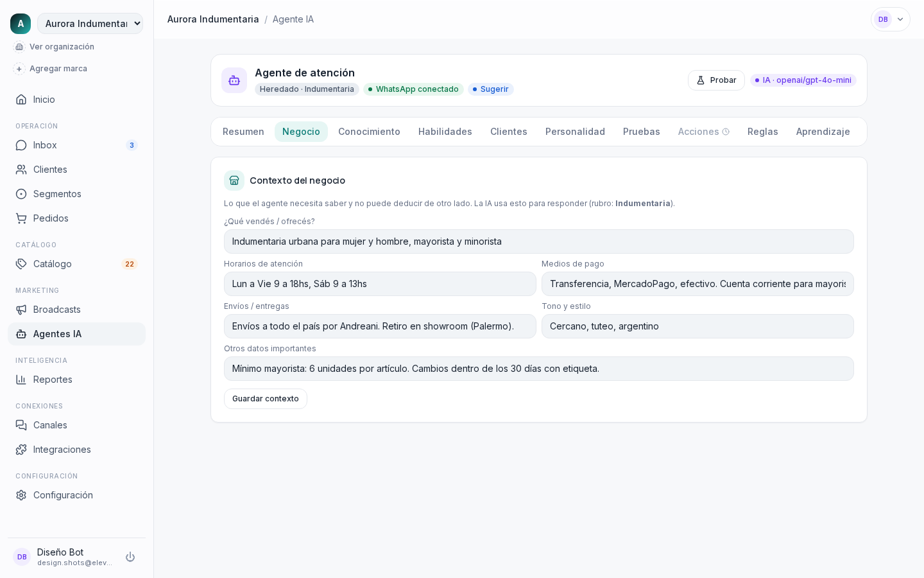Click the Clientes people icon in sidebar
The image size is (924, 578).
coord(21,170)
